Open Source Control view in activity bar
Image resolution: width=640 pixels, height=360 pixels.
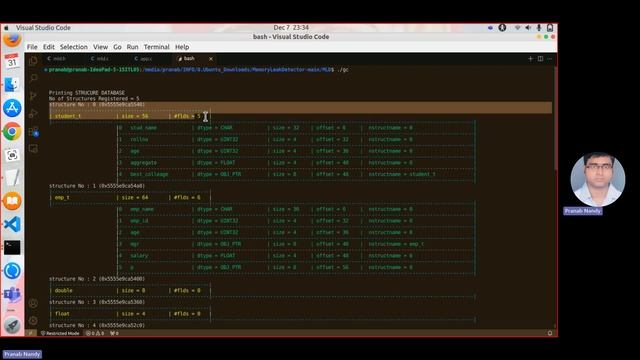[x=33, y=96]
